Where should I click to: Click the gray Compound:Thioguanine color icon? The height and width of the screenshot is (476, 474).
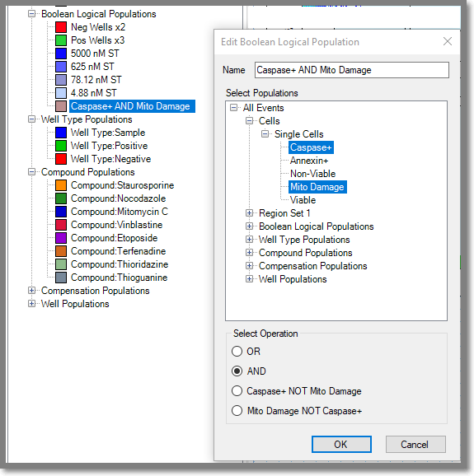pos(61,278)
